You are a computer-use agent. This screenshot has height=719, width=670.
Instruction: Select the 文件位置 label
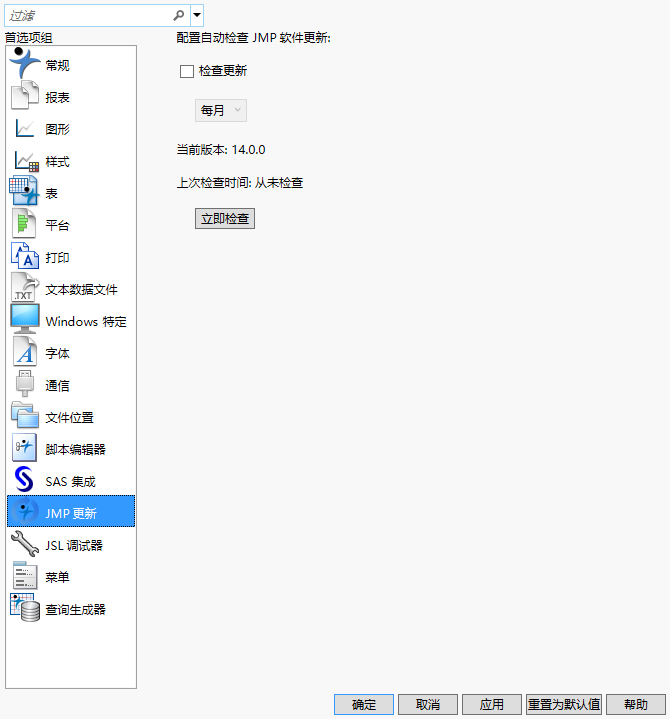pyautogui.click(x=69, y=417)
